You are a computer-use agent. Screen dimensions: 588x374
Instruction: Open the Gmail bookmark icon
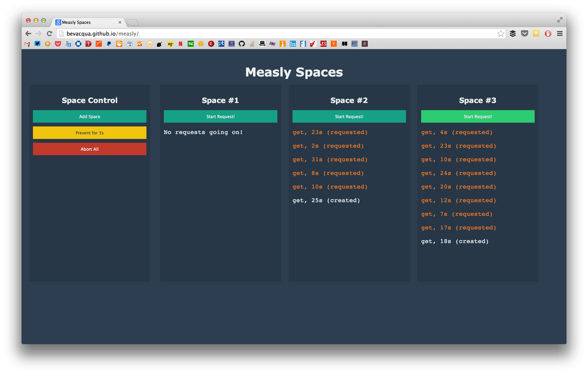click(27, 44)
